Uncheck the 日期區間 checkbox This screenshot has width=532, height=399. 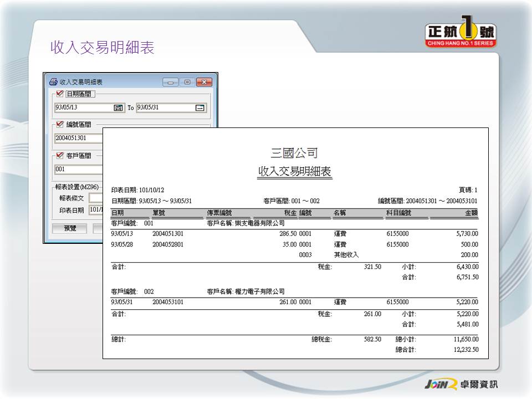60,94
